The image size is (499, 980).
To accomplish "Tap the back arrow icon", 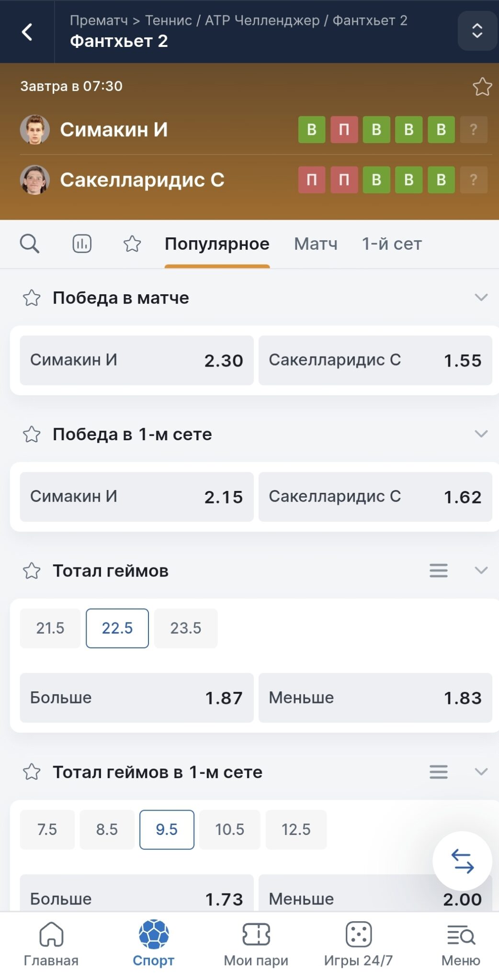I will (x=27, y=32).
